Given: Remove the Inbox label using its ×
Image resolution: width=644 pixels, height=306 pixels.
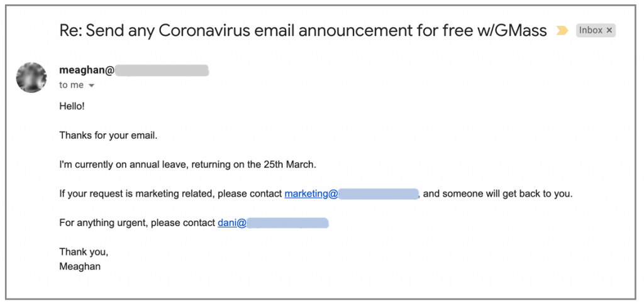Looking at the screenshot, I should [609, 30].
